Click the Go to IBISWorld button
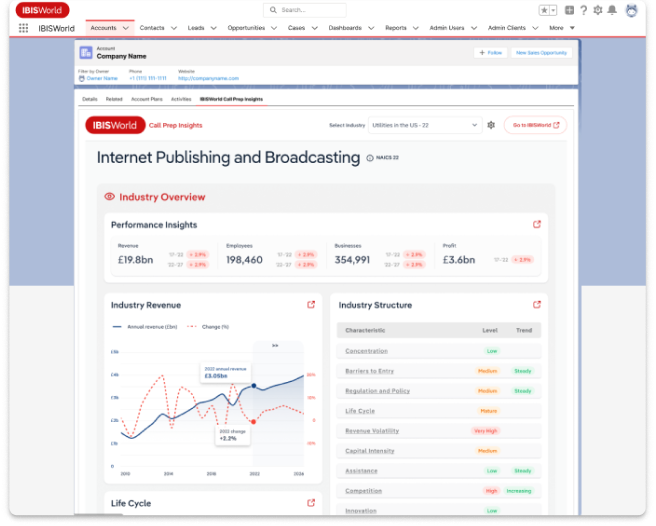This screenshot has height=526, width=656. [534, 125]
